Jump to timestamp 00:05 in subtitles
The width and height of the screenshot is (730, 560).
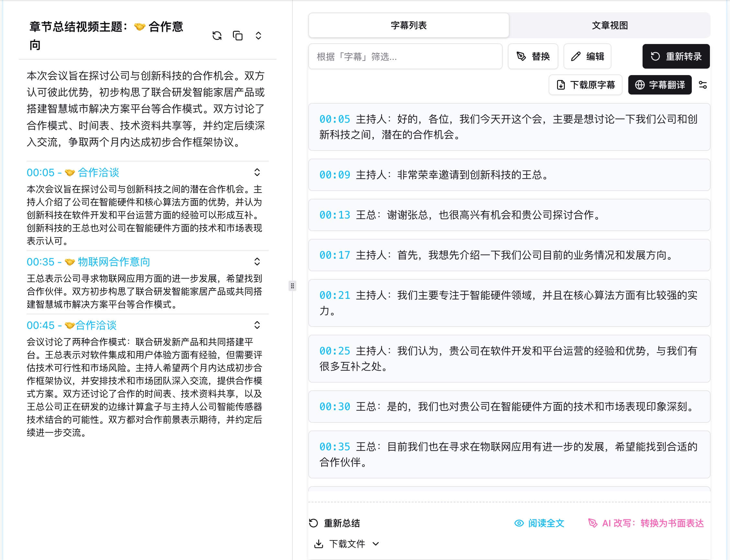point(335,119)
